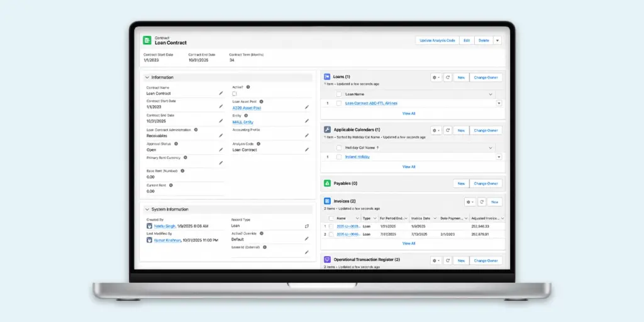Screen dimensions: 644x322
Task: Select all rows in Loans list
Action: click(x=339, y=94)
